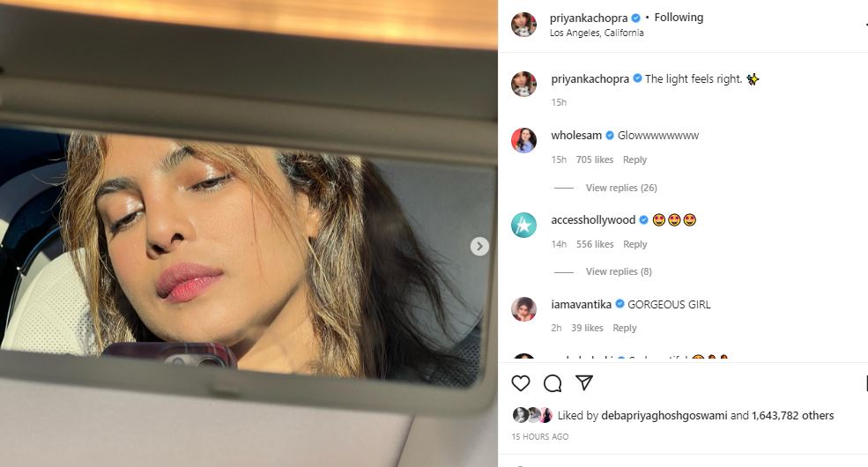Open Los Angeles, California location
Image resolution: width=868 pixels, height=467 pixels.
tap(597, 33)
